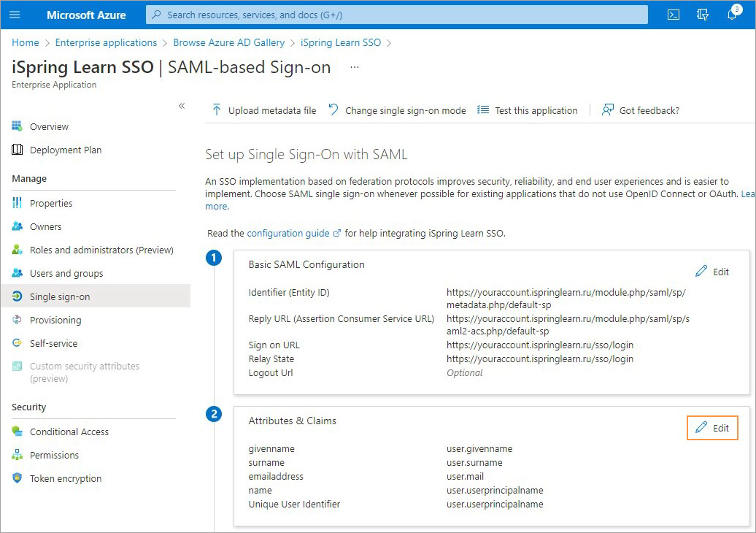Click Got feedback?
The height and width of the screenshot is (533, 756).
click(649, 110)
